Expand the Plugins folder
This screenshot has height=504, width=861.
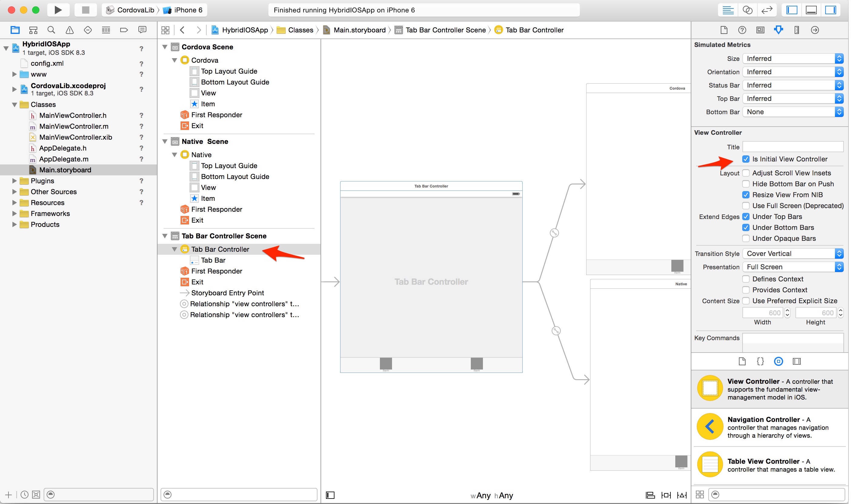coord(14,181)
